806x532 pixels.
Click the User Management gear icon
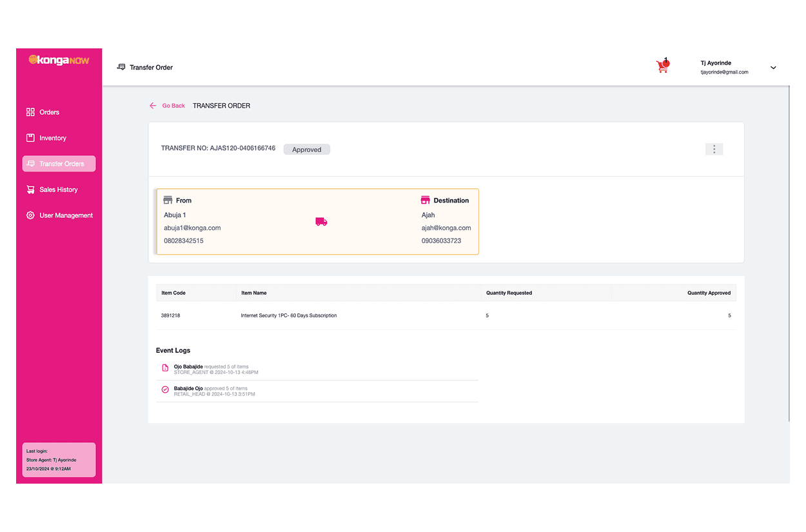[30, 215]
